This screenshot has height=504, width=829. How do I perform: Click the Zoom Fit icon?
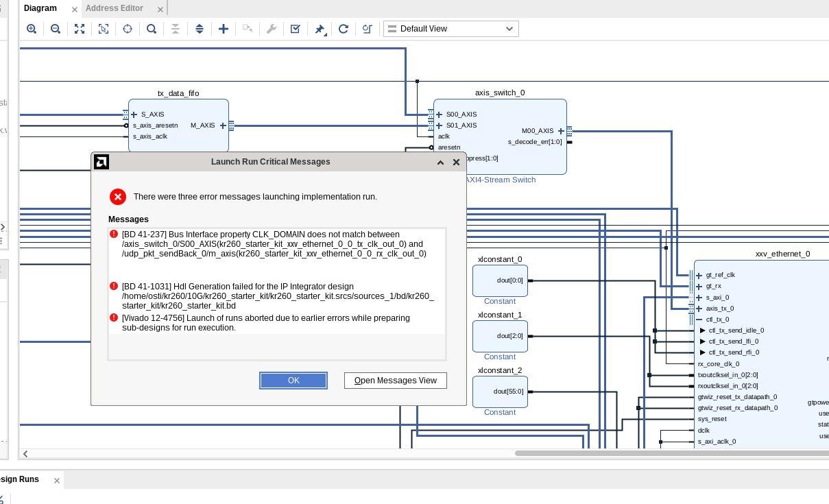[x=80, y=29]
